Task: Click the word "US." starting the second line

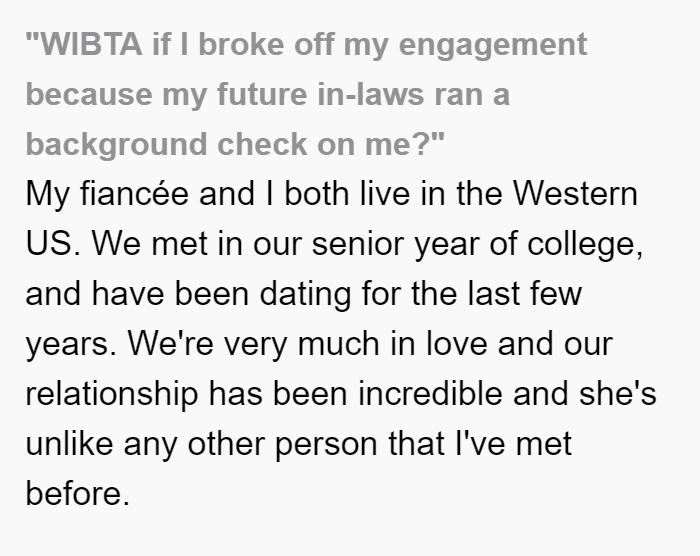Action: pyautogui.click(x=53, y=244)
